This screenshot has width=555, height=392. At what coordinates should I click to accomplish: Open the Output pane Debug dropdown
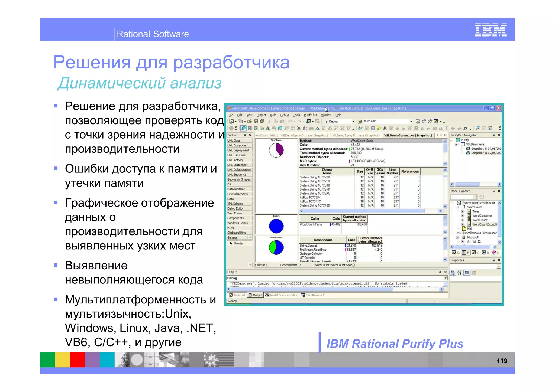tap(446, 278)
